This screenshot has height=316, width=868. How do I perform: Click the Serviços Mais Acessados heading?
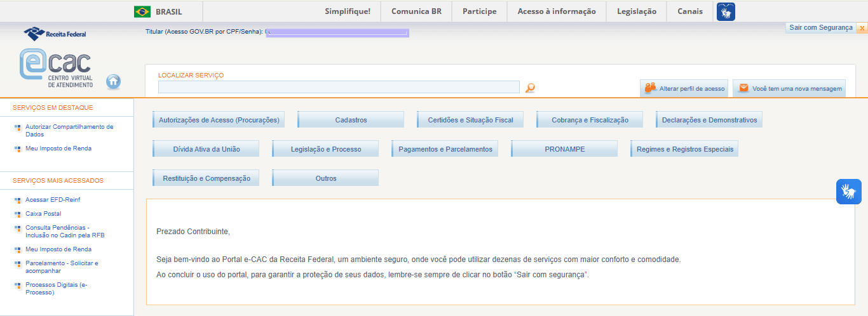coord(58,181)
